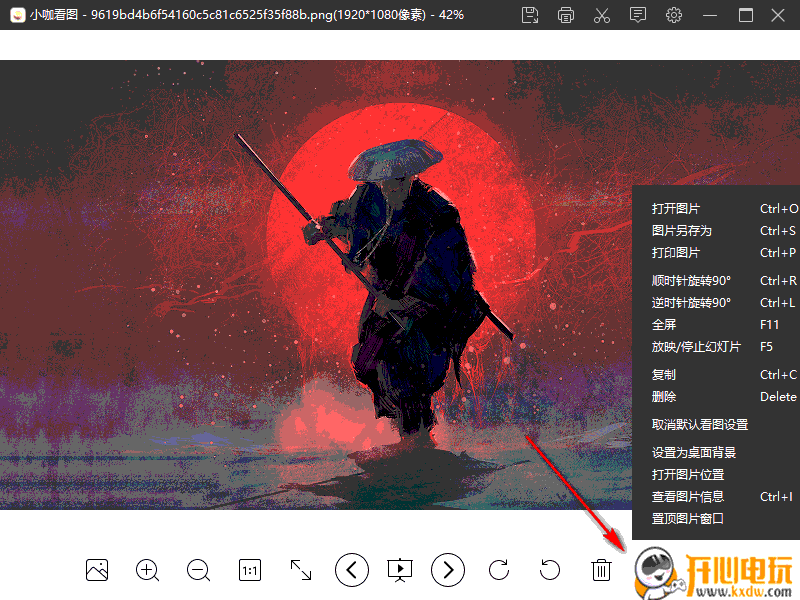
Task: Save image with top toolbar disk icon
Action: pyautogui.click(x=530, y=16)
